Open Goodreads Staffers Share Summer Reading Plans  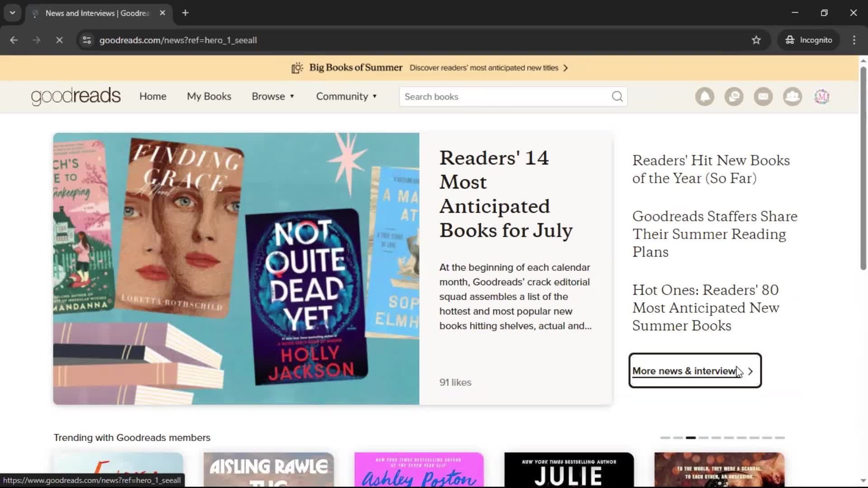pos(715,234)
